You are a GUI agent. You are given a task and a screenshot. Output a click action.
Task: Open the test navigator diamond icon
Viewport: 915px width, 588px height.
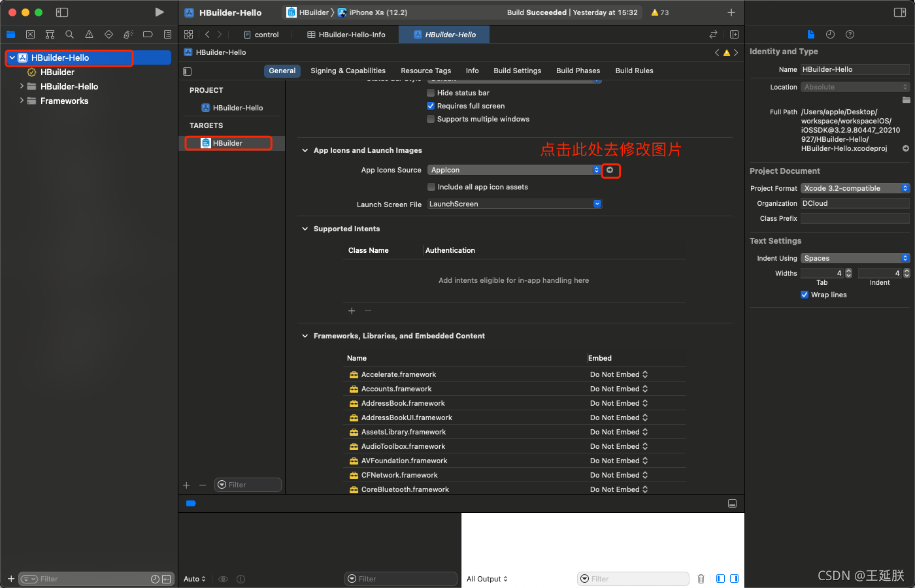108,35
